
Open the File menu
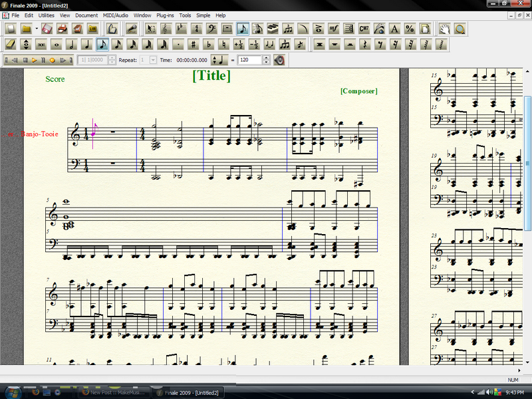[x=15, y=15]
